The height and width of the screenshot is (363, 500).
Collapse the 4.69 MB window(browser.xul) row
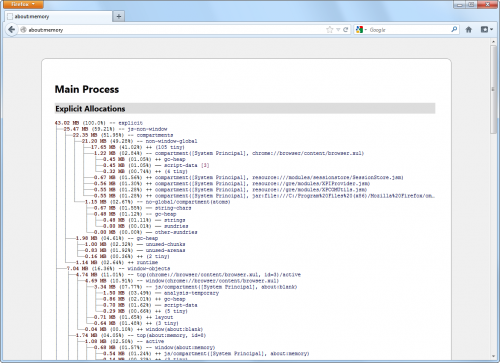[182, 281]
